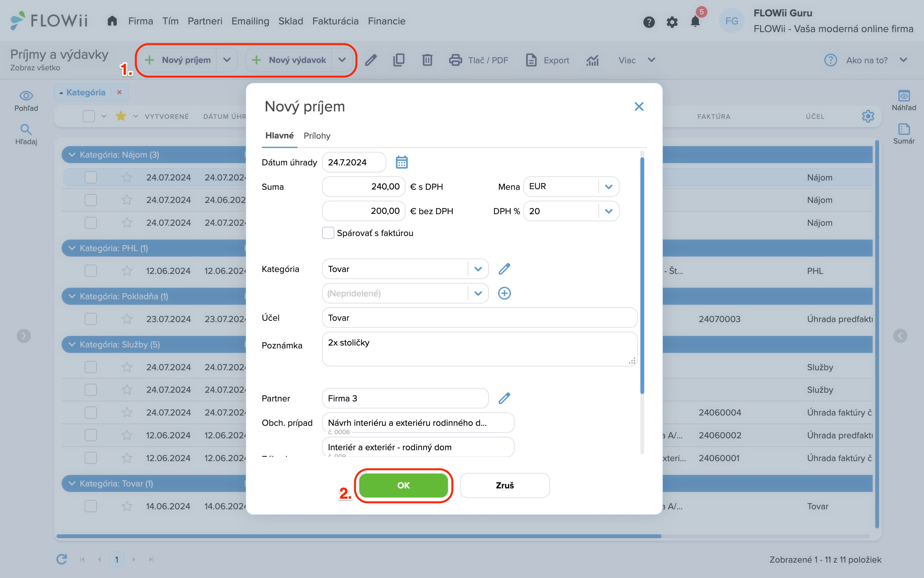Open the Sumár summary panel icon
The height and width of the screenshot is (578, 924).
click(x=904, y=134)
